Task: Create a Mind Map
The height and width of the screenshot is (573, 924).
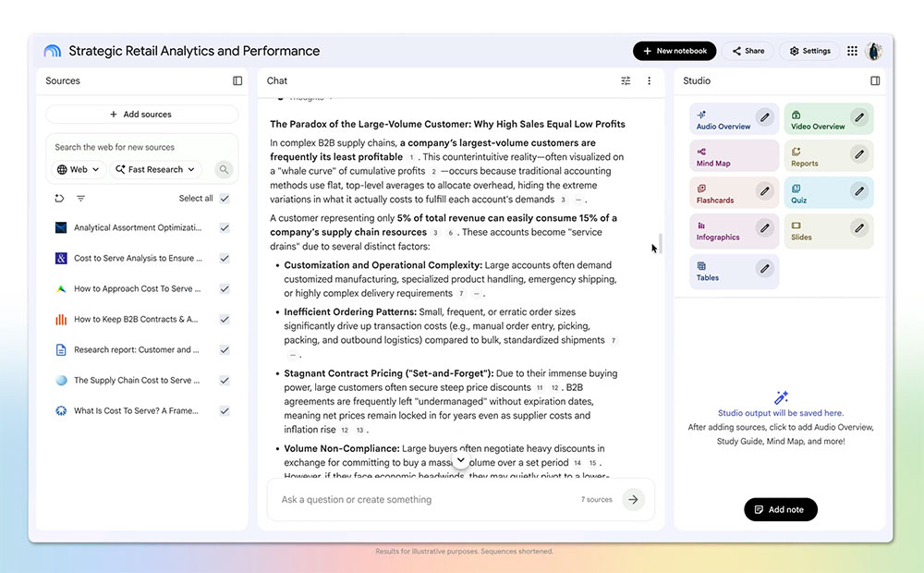Action: (734, 156)
